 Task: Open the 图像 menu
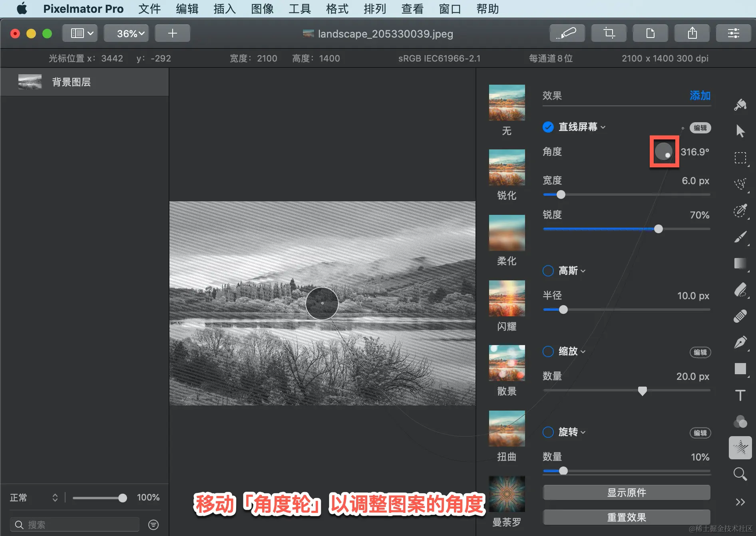[262, 9]
